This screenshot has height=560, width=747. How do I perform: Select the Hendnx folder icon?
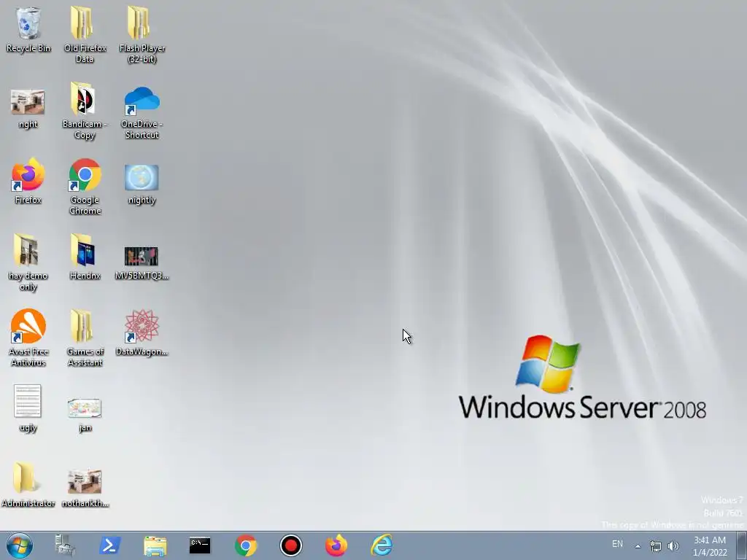coord(85,256)
